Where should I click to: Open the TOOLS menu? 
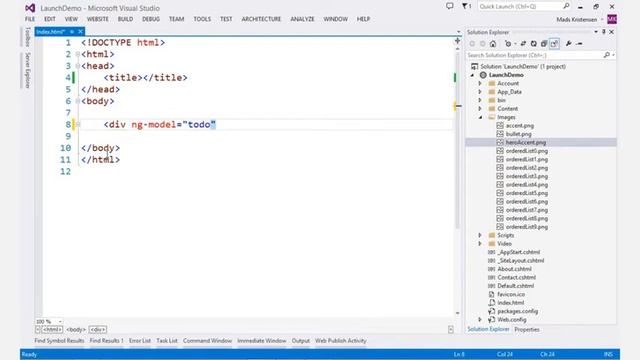[x=202, y=19]
